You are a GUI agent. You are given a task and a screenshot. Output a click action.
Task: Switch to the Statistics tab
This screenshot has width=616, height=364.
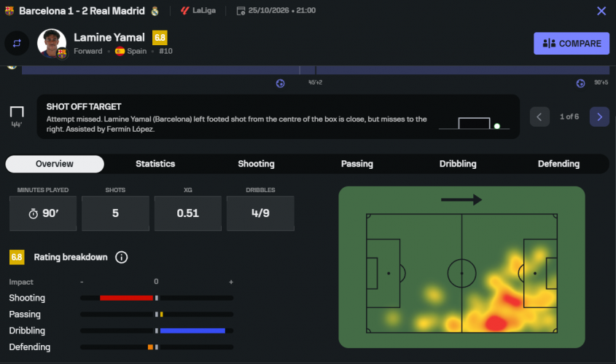pyautogui.click(x=155, y=164)
